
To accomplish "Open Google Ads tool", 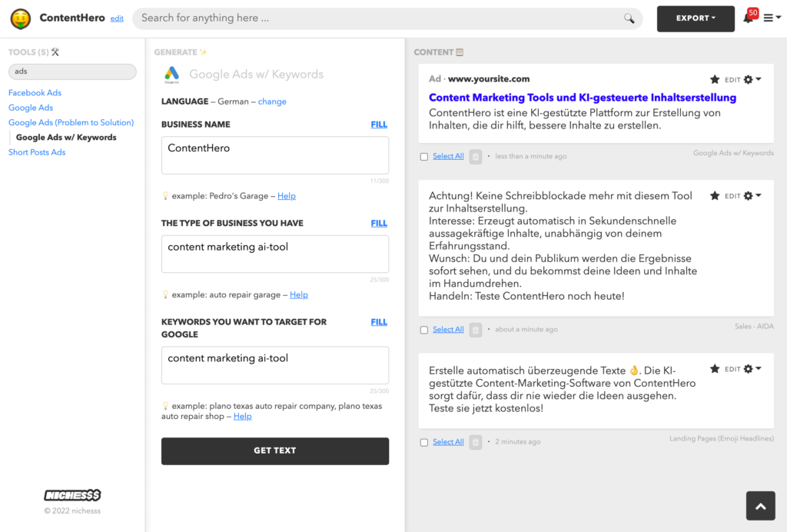I will (x=31, y=108).
